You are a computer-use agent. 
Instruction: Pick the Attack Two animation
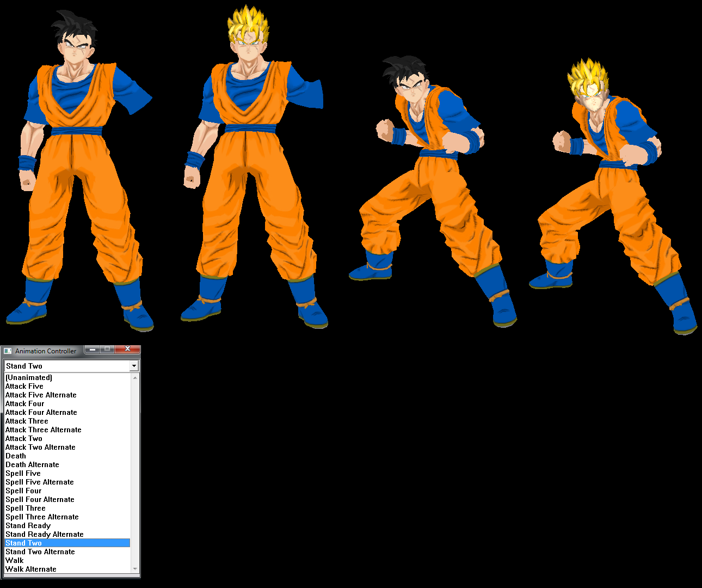tap(67, 438)
